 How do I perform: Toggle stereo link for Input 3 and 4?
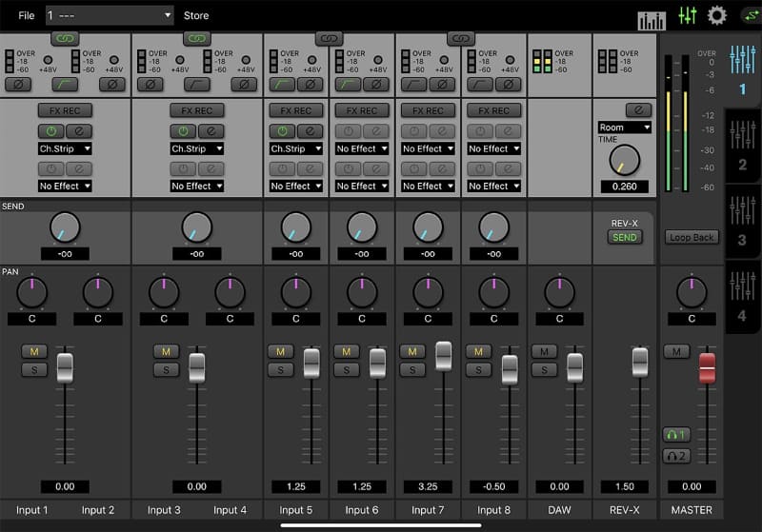coord(197,38)
